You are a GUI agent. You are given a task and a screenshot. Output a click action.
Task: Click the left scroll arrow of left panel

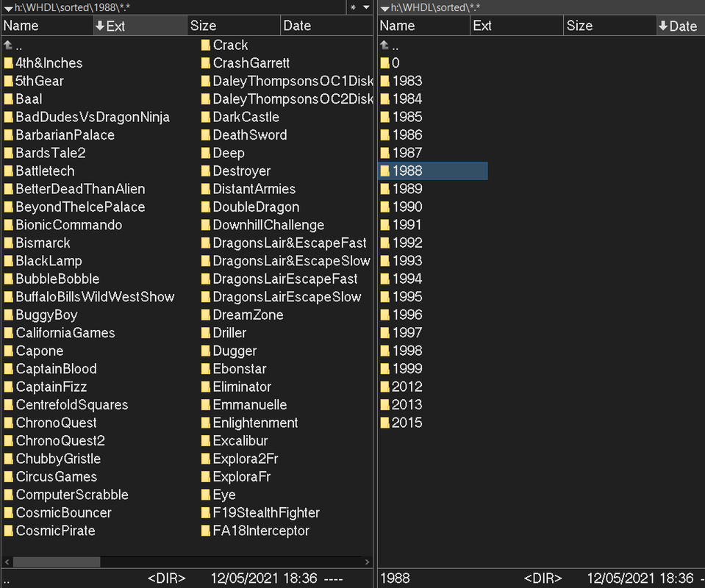tap(7, 562)
